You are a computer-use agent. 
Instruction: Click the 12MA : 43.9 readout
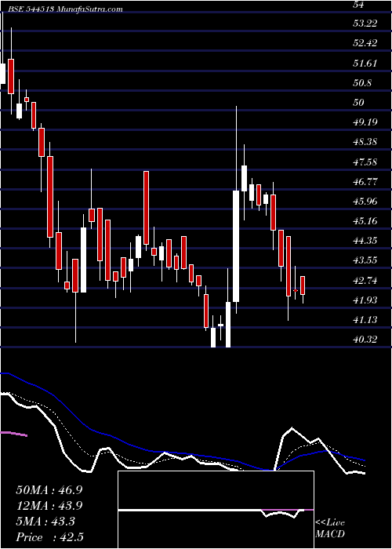(x=49, y=506)
